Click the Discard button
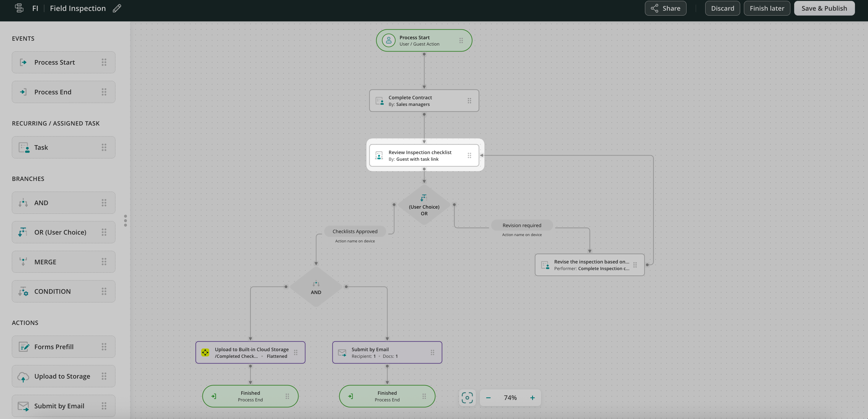Screen dimensions: 868x419 722,8
